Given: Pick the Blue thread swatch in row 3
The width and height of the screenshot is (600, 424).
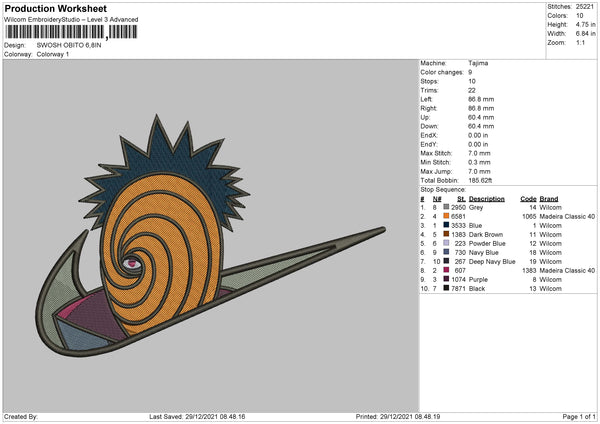Looking at the screenshot, I should (x=446, y=225).
